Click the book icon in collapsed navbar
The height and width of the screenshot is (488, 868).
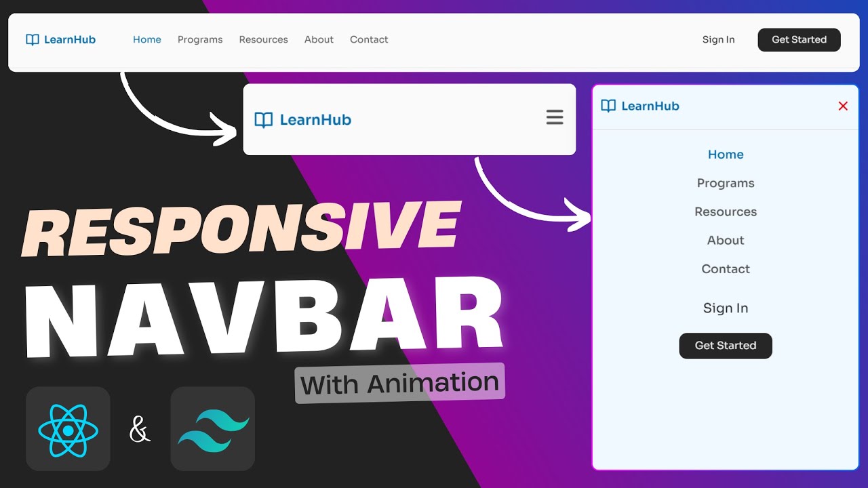point(263,120)
